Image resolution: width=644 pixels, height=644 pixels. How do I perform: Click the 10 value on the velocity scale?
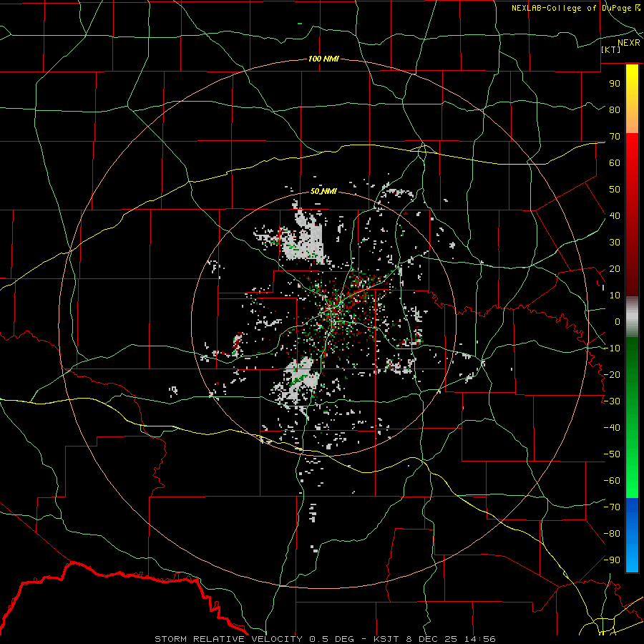(615, 296)
